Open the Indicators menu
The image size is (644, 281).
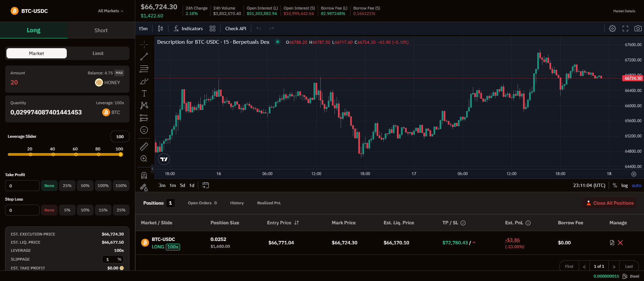(x=188, y=29)
